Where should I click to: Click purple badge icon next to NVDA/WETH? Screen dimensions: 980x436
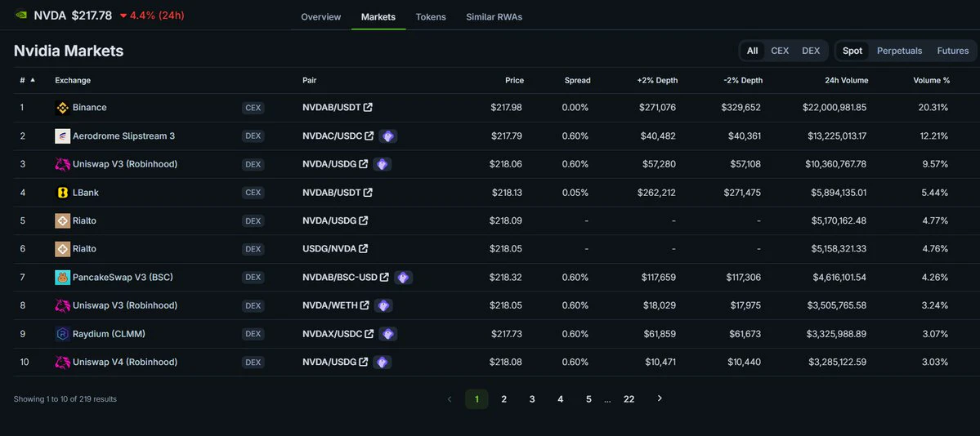(383, 305)
